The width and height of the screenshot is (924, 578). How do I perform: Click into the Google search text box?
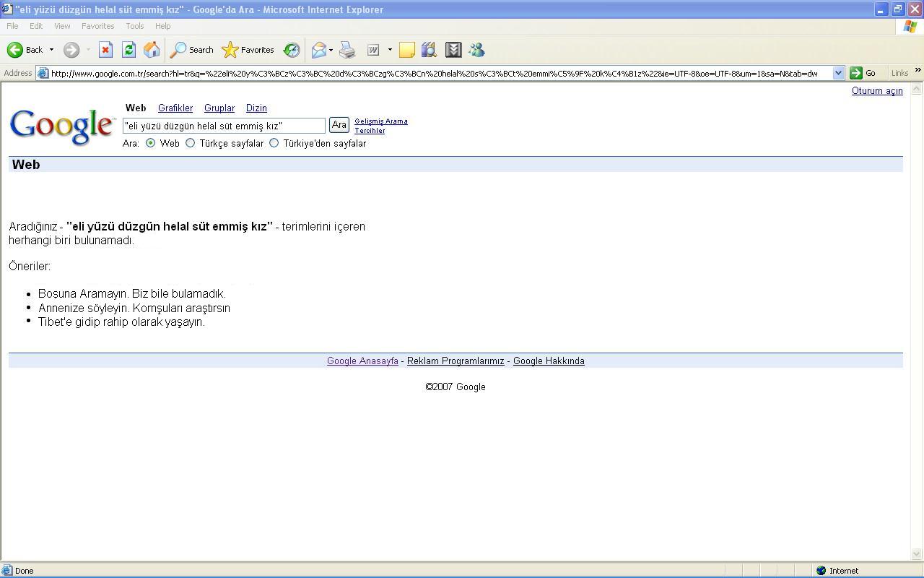point(224,126)
